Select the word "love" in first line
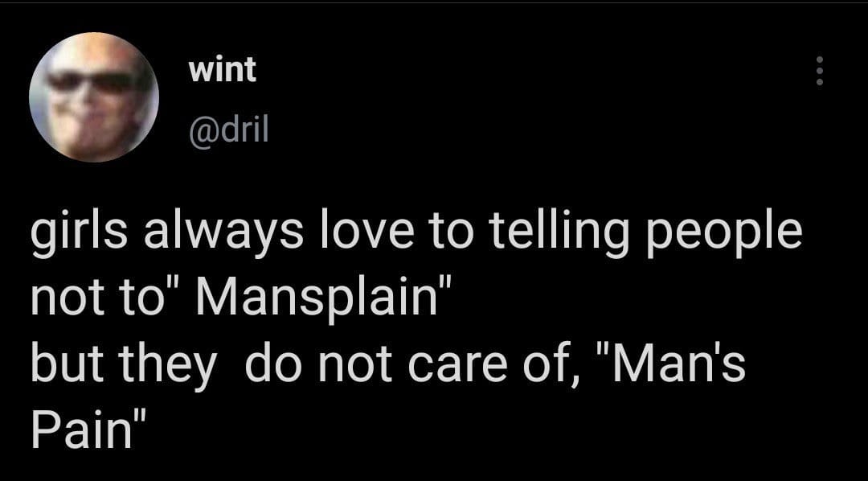This screenshot has height=481, width=868. pyautogui.click(x=366, y=232)
